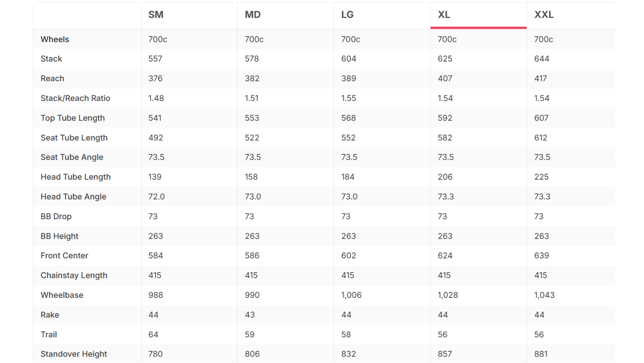Image resolution: width=644 pixels, height=363 pixels.
Task: Select the LG size column header
Action: [347, 15]
